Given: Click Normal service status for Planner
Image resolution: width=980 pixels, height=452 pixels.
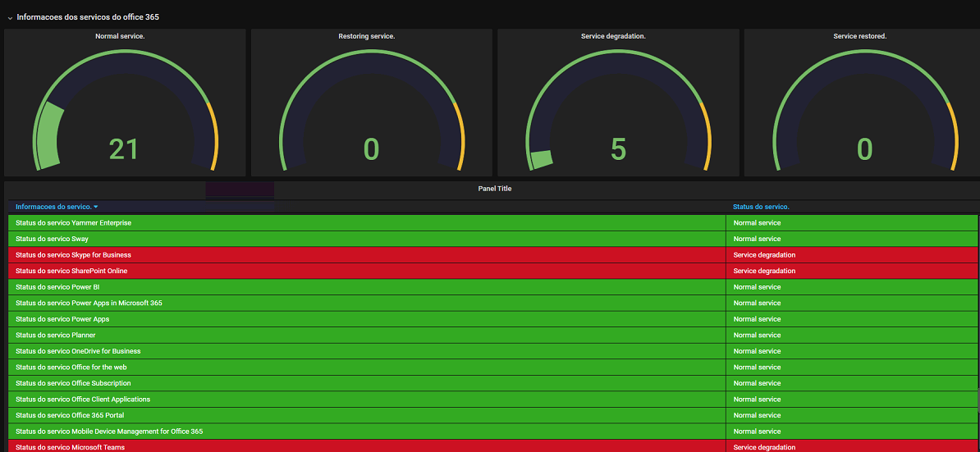Looking at the screenshot, I should (757, 336).
